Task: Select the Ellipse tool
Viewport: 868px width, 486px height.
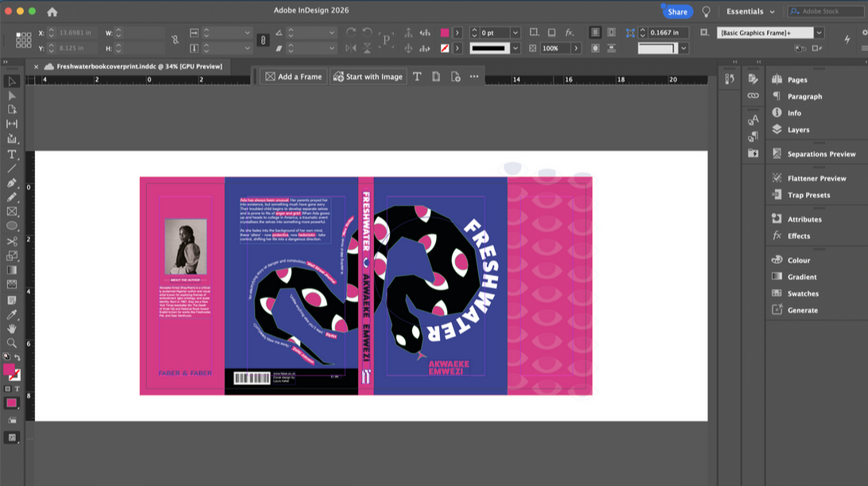Action: click(12, 226)
